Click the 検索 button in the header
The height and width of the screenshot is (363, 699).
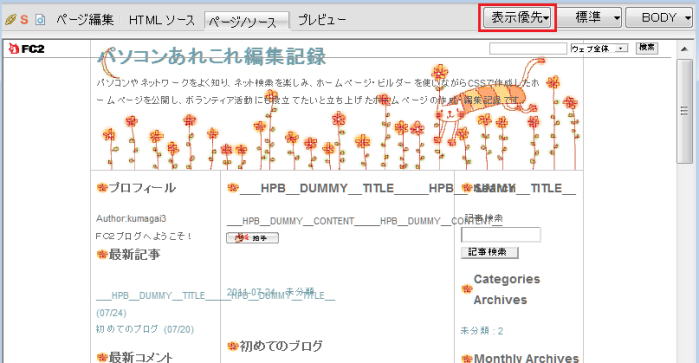click(x=647, y=47)
